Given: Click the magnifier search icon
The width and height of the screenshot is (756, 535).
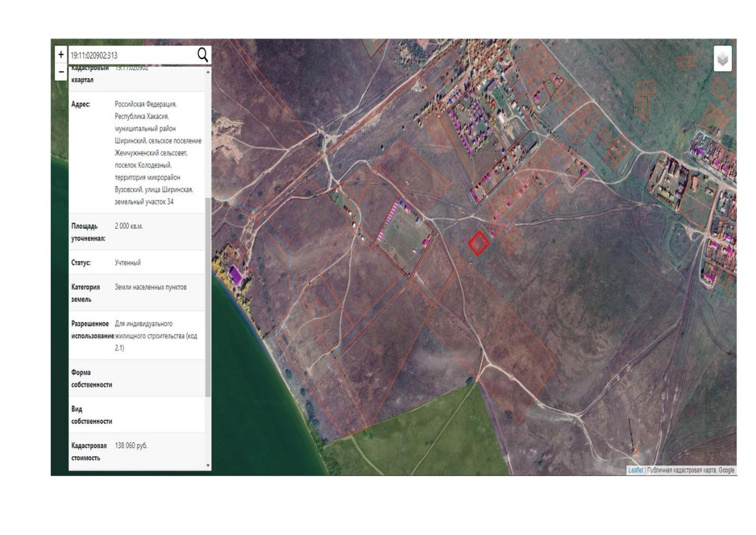Looking at the screenshot, I should point(203,55).
